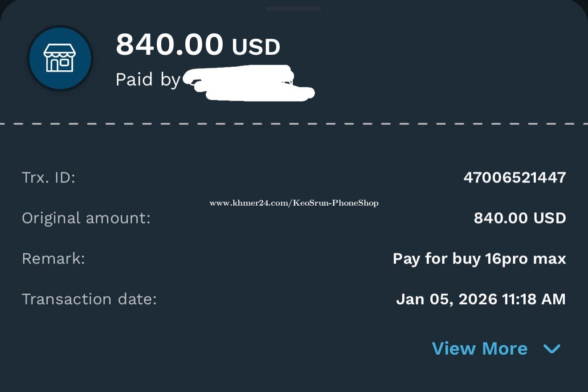The height and width of the screenshot is (392, 588).
Task: Click the Trx. ID label
Action: [49, 178]
